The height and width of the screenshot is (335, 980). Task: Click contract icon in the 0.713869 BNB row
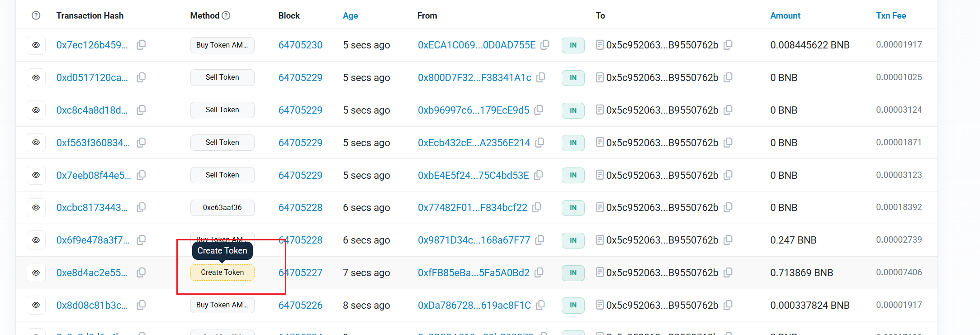click(600, 273)
